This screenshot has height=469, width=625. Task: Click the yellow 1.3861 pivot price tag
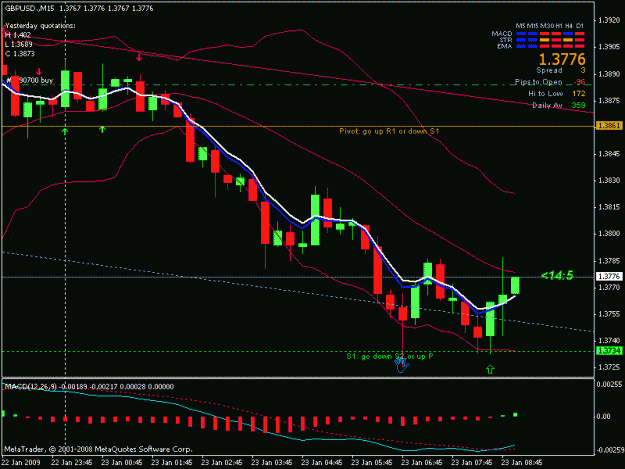609,126
